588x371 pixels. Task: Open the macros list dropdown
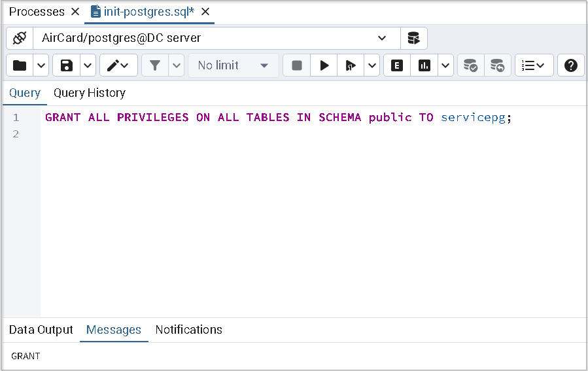click(x=534, y=65)
